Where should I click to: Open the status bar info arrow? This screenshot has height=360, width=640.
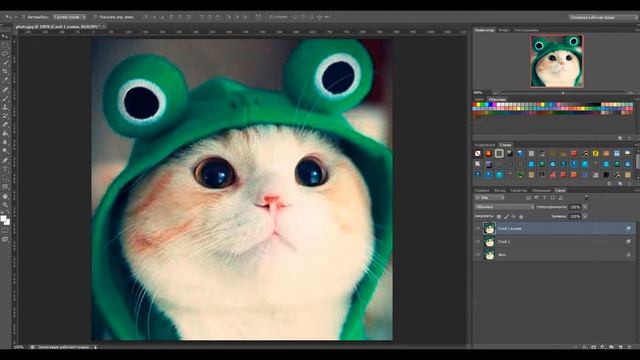(x=96, y=347)
